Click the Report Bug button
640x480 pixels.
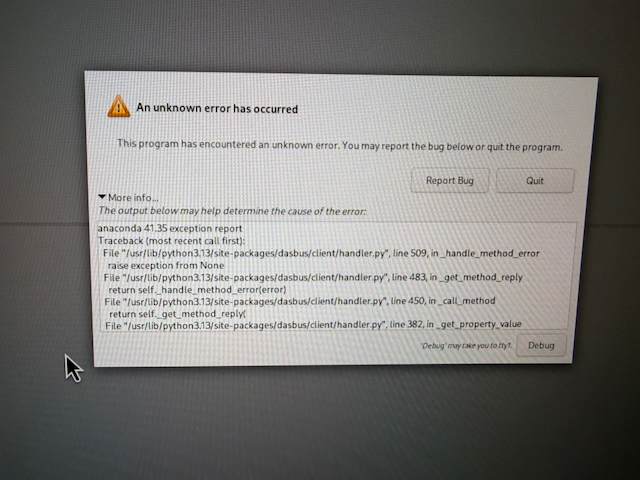click(x=449, y=180)
